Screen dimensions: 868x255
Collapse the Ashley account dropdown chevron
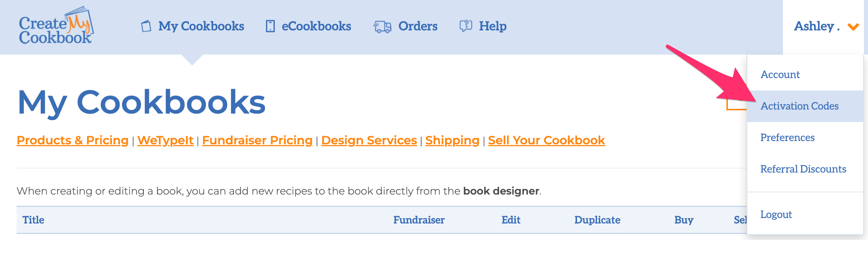pos(853,27)
